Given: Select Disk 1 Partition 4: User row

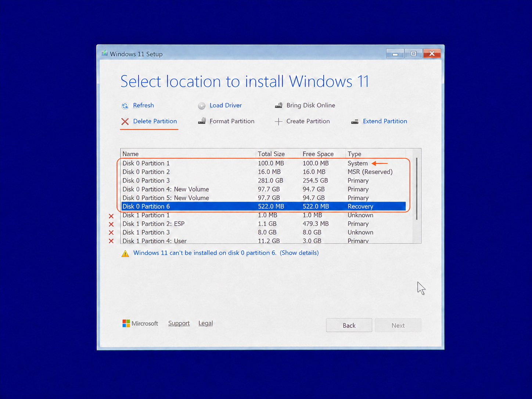Looking at the screenshot, I should [263, 241].
